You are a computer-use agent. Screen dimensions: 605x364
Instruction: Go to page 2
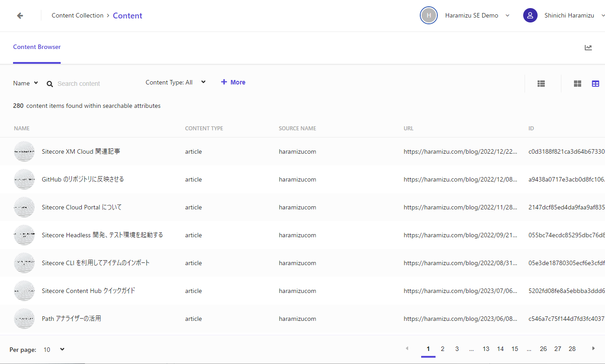(443, 349)
